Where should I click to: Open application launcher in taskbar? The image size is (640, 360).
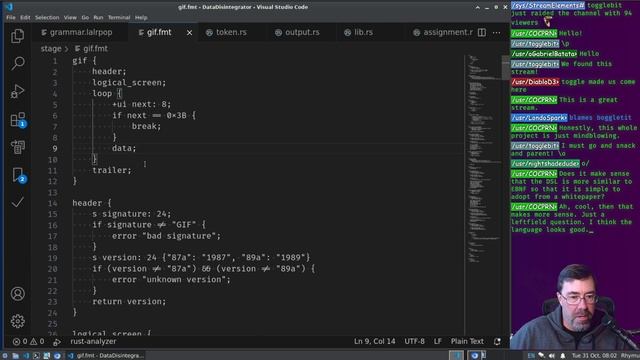[x=5, y=356]
